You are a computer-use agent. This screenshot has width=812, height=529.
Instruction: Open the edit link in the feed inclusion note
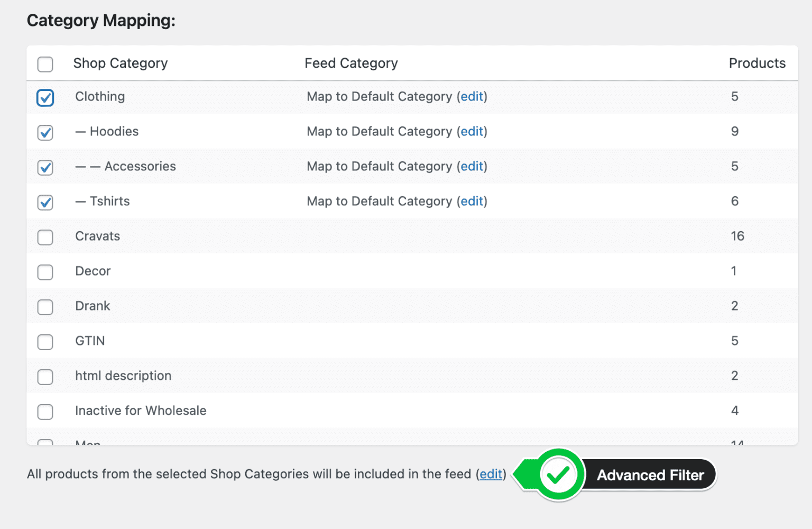[491, 475]
